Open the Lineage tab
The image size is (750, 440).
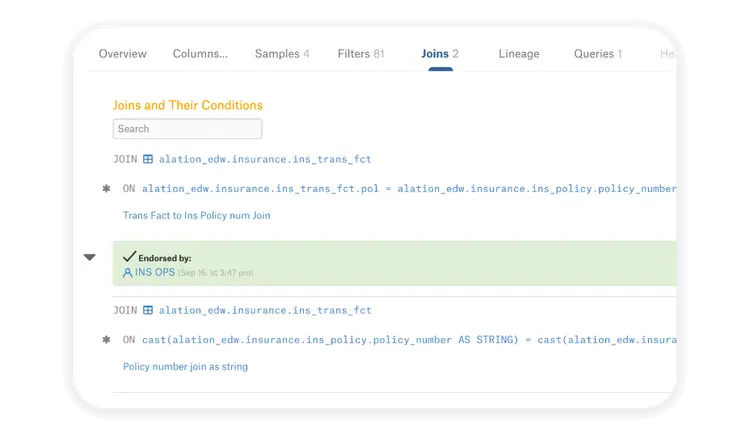[518, 54]
